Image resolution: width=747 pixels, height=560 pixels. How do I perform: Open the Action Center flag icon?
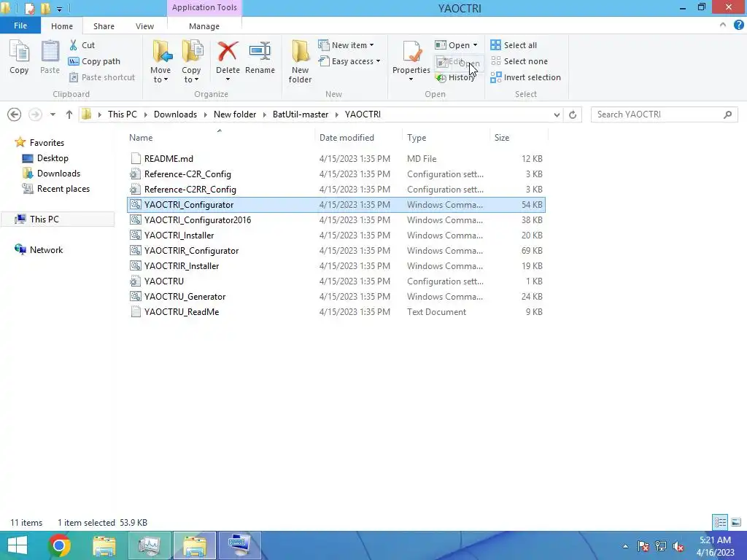(x=643, y=545)
